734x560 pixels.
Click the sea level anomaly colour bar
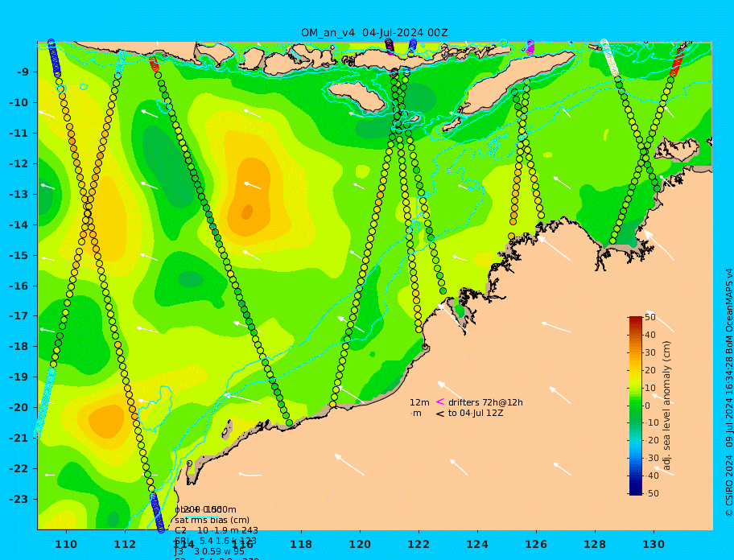coord(635,406)
